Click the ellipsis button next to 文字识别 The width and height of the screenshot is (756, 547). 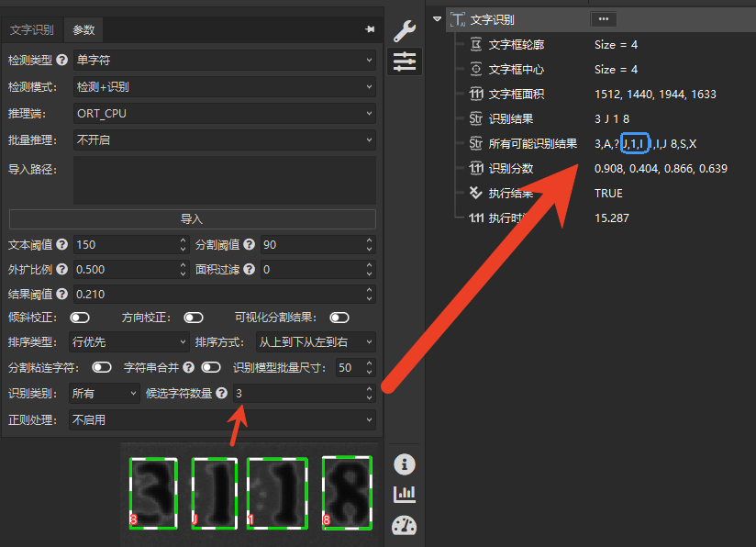click(603, 18)
